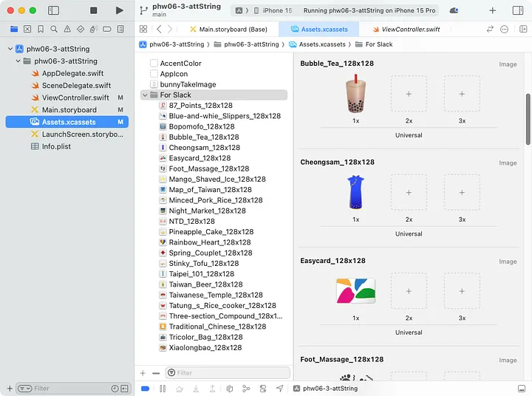Click the Cheongsam 1x image thumbnail

pyautogui.click(x=355, y=192)
